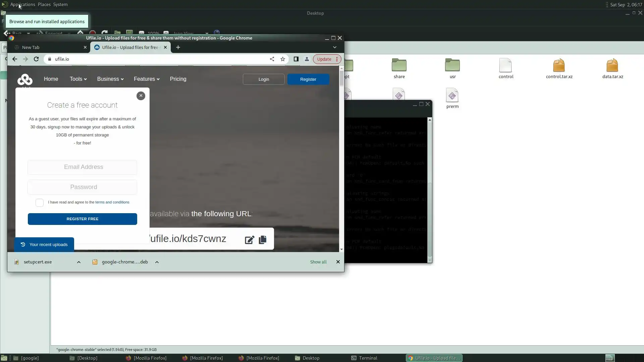The width and height of the screenshot is (644, 362).
Task: Click the bookmark star icon
Action: click(283, 59)
